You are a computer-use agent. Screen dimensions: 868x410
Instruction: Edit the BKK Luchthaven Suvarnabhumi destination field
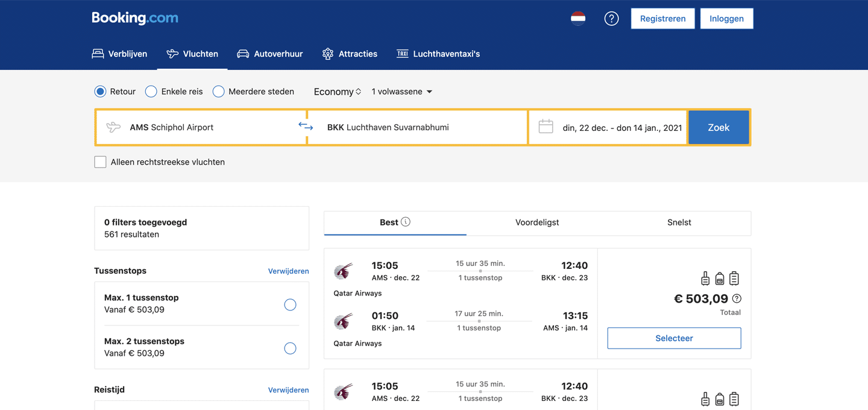coord(418,127)
